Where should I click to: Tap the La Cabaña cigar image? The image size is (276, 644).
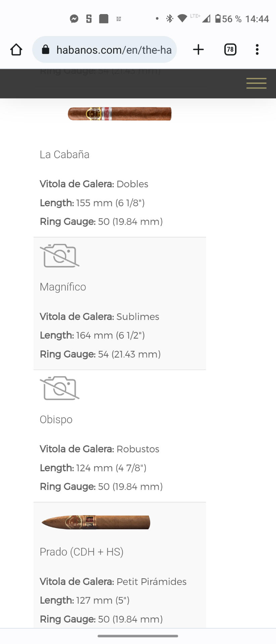[120, 114]
